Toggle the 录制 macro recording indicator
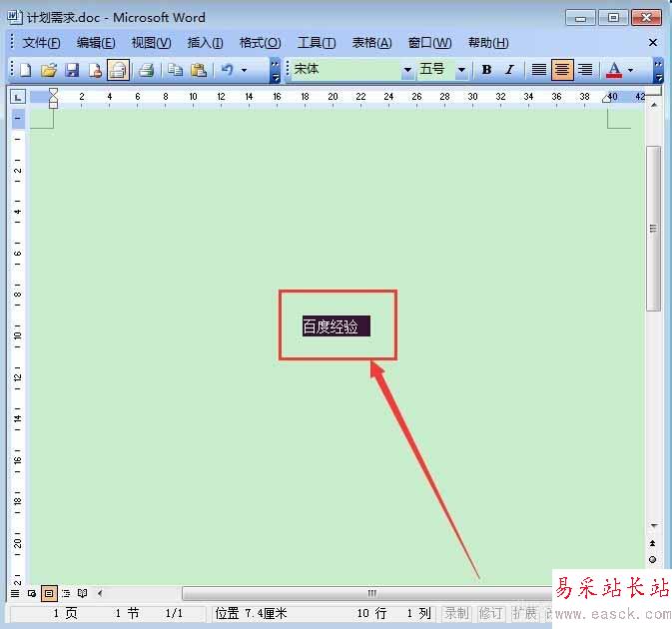 [456, 614]
